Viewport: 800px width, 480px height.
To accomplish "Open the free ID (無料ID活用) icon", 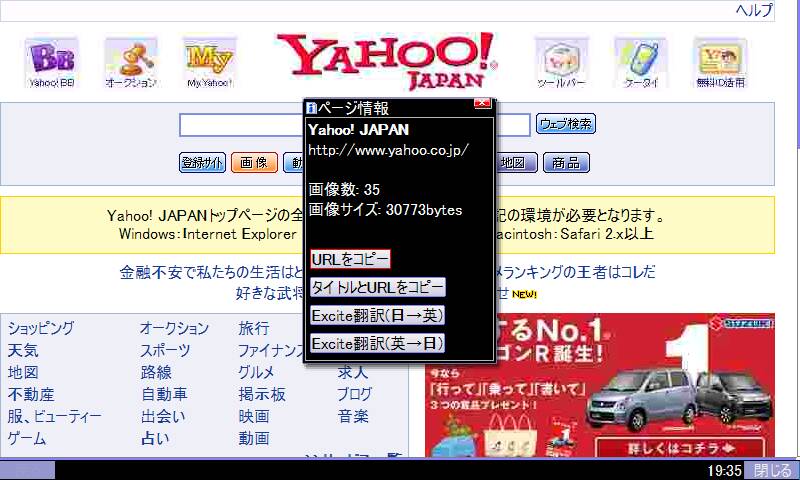I will [720, 62].
